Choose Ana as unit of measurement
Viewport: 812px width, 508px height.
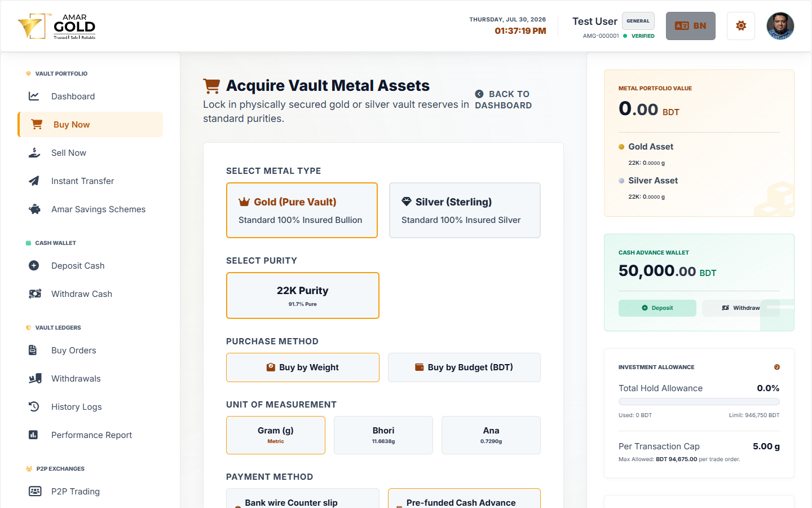(491, 435)
